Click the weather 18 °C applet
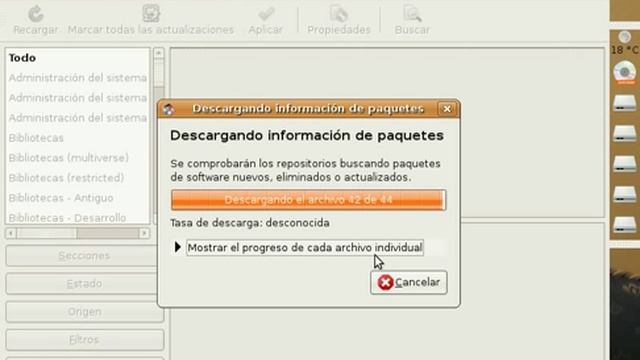The image size is (640, 360). click(x=624, y=43)
